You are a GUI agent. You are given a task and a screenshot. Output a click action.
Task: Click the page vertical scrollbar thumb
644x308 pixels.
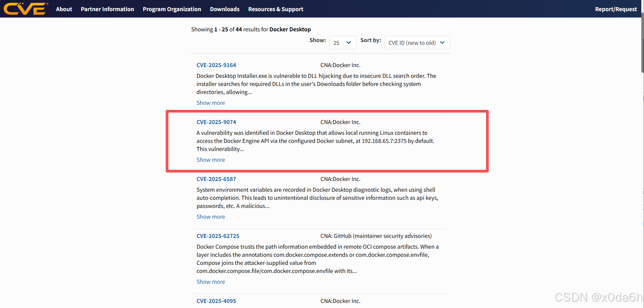(642, 42)
